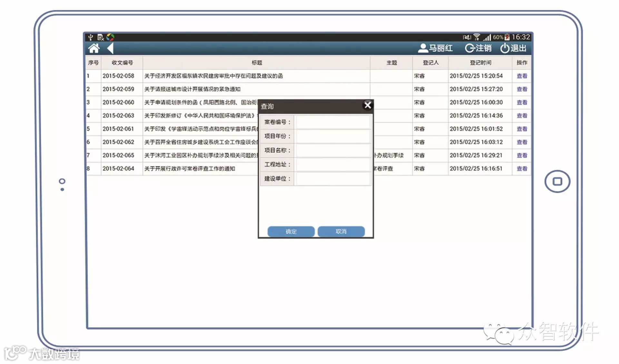The height and width of the screenshot is (364, 619).
Task: Focus the 项目名称 input field
Action: [333, 151]
